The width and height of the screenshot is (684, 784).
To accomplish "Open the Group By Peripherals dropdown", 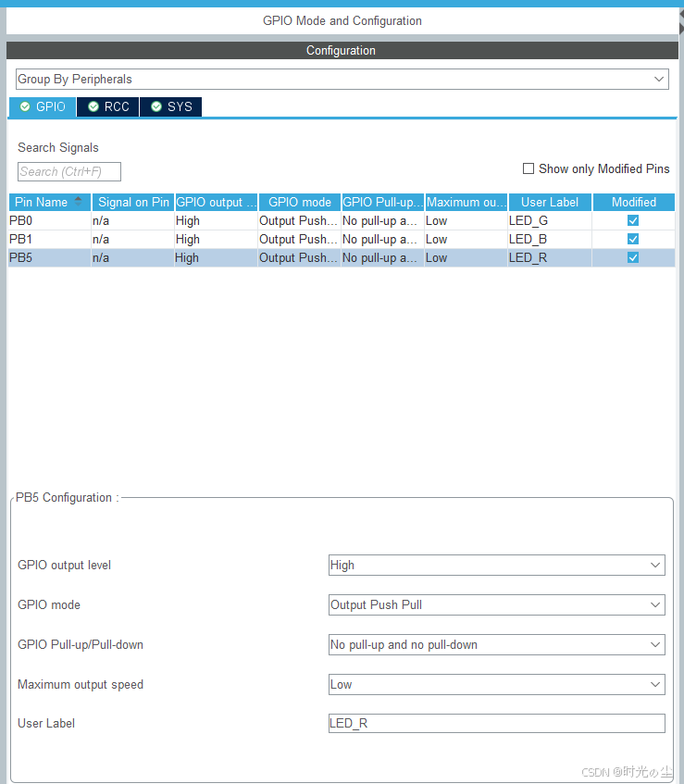I will click(342, 79).
